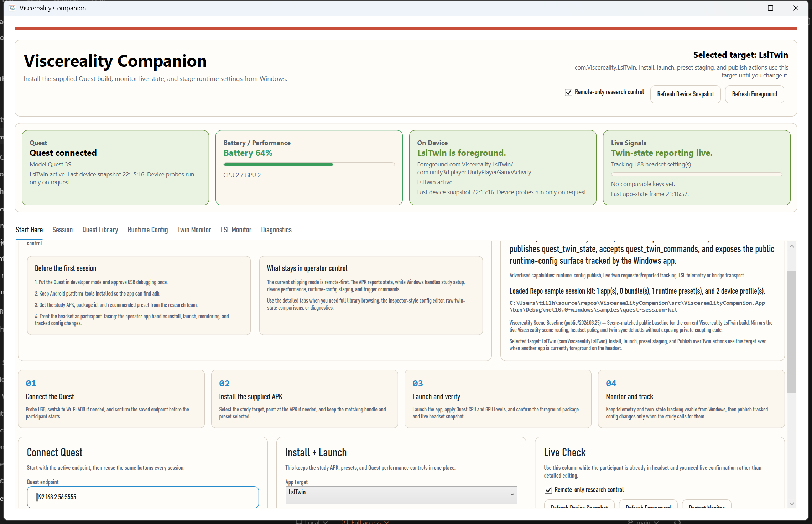Image resolution: width=812 pixels, height=524 pixels.
Task: Click the 'Connect Quest' section heading
Action: [x=55, y=453]
